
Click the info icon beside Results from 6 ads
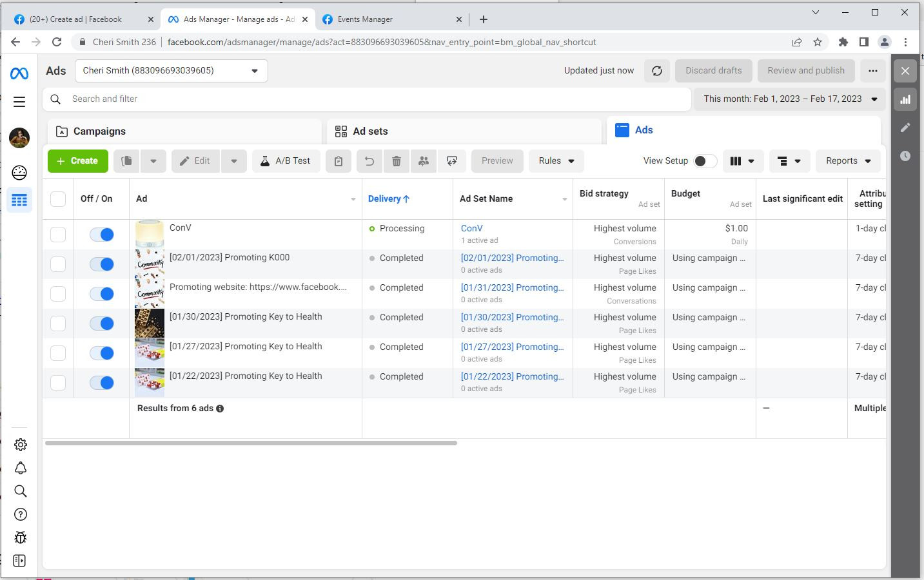pos(220,409)
